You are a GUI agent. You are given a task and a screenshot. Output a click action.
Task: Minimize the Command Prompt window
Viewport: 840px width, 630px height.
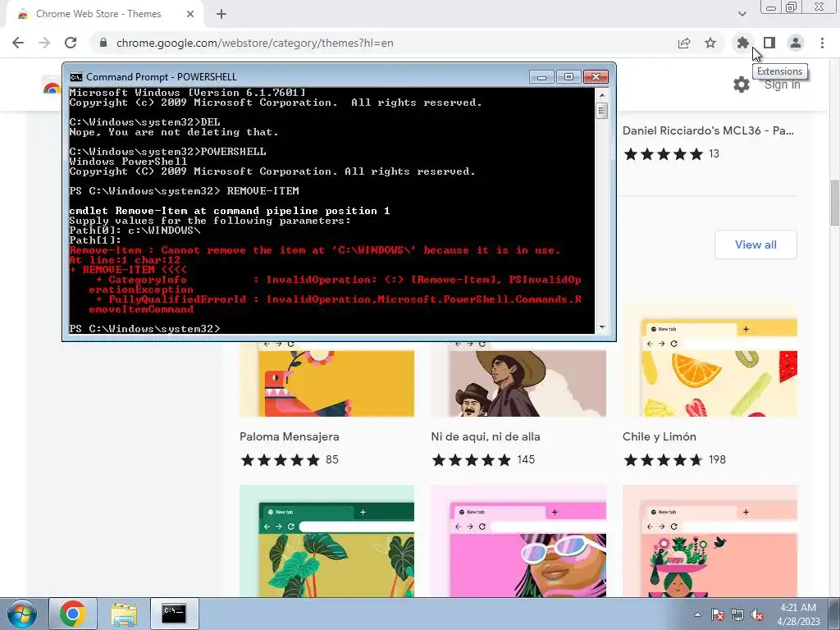click(541, 77)
